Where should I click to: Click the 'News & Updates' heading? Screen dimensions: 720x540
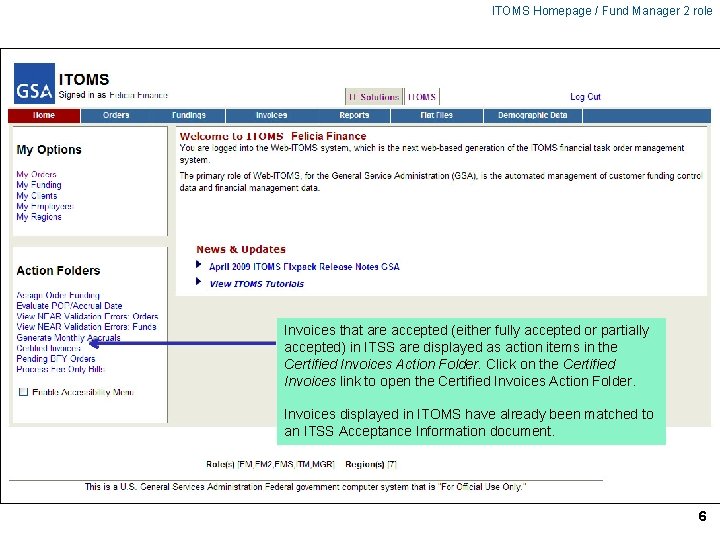[241, 249]
